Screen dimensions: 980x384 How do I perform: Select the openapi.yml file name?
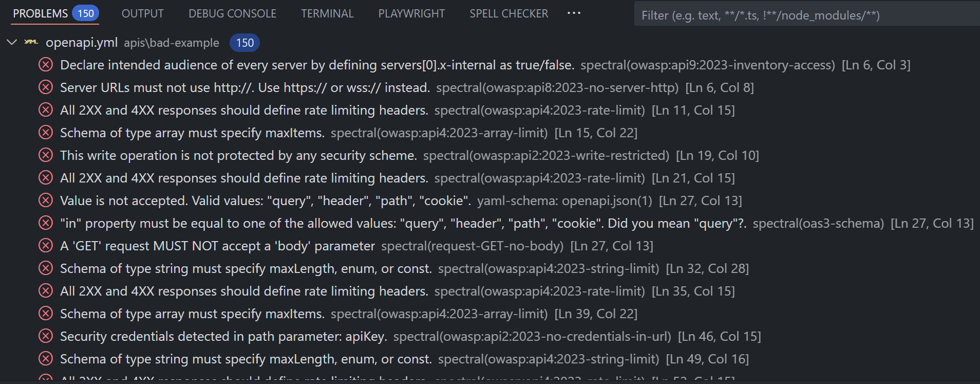(82, 43)
